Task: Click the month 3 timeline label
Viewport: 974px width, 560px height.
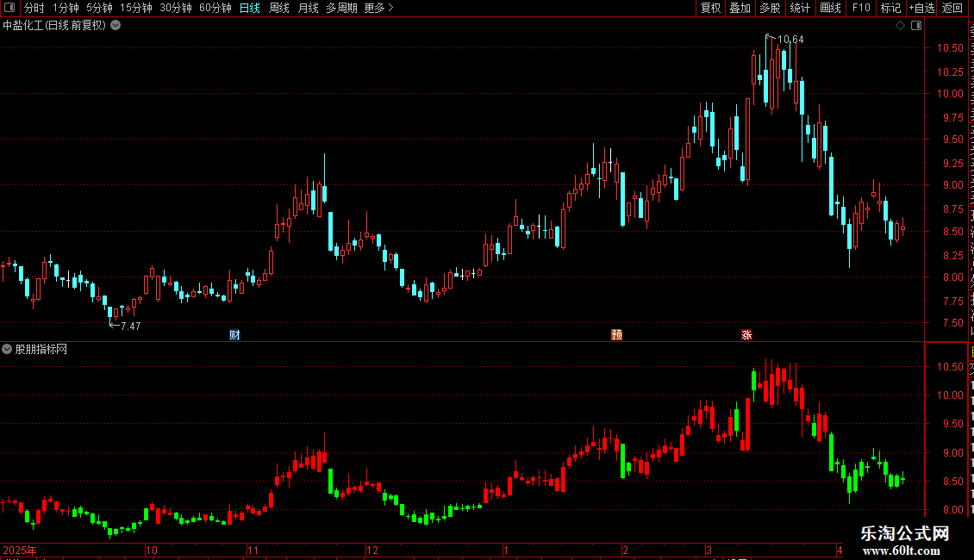Action: 709,550
